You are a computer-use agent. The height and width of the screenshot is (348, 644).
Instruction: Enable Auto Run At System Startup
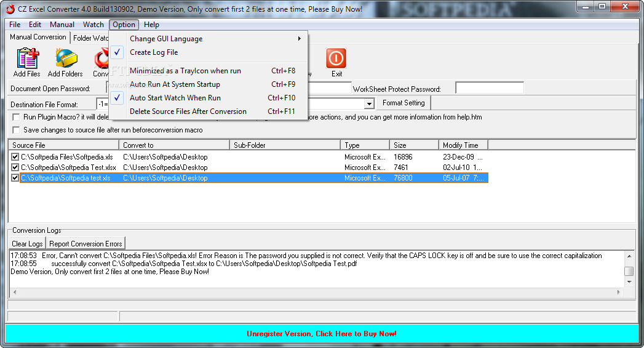click(x=209, y=84)
